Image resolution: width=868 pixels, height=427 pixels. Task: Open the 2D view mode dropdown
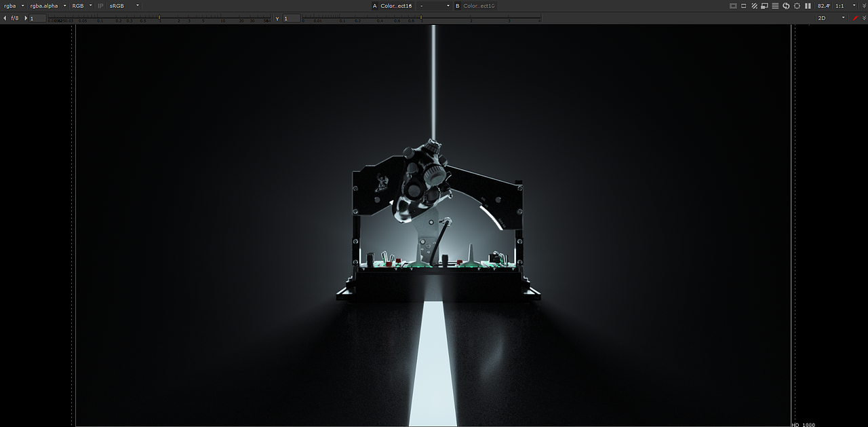(x=831, y=18)
